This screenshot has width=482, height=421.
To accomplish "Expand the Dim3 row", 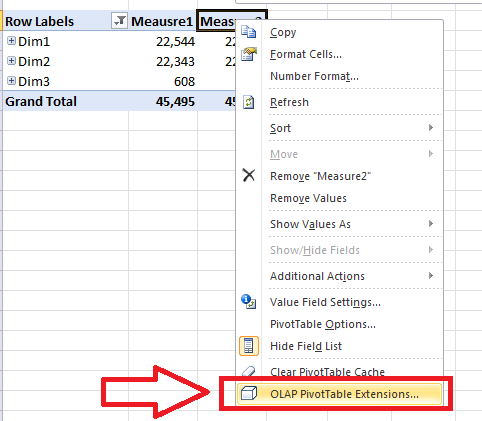I will [x=11, y=81].
